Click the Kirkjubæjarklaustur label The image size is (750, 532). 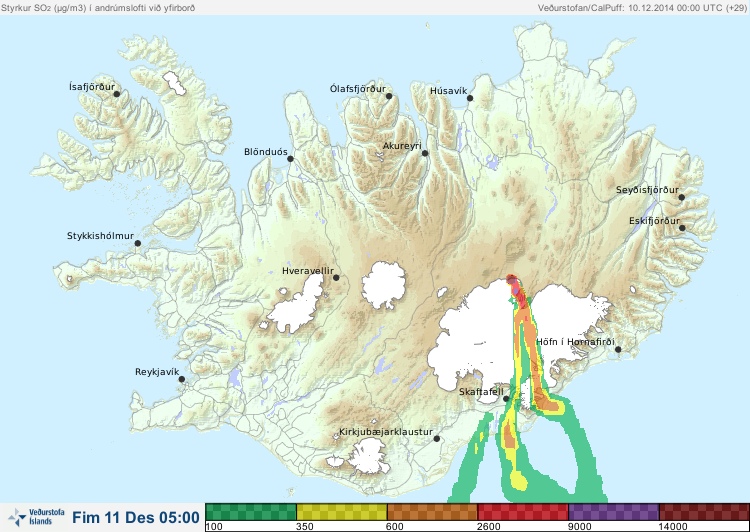point(386,432)
